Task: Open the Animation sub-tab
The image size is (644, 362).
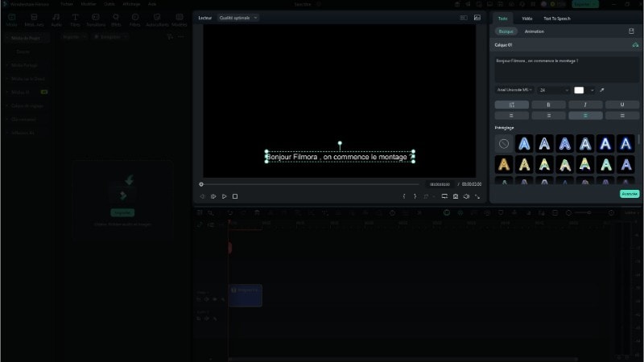Action: click(x=535, y=31)
